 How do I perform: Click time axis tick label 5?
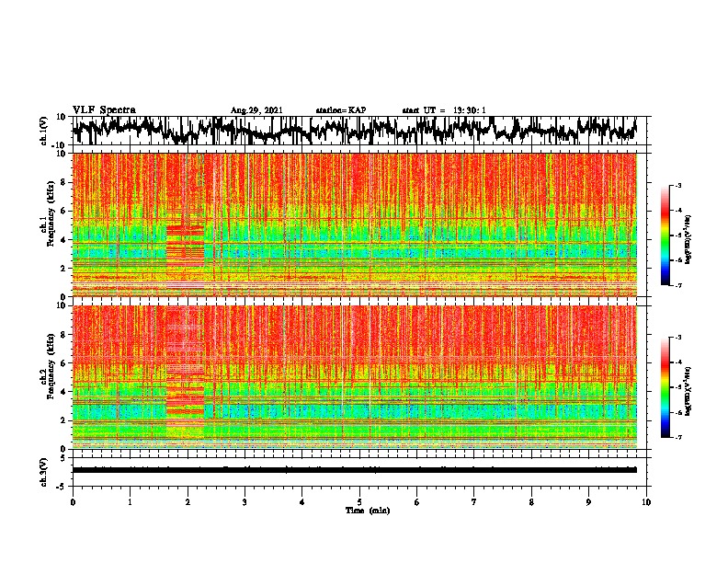[359, 502]
